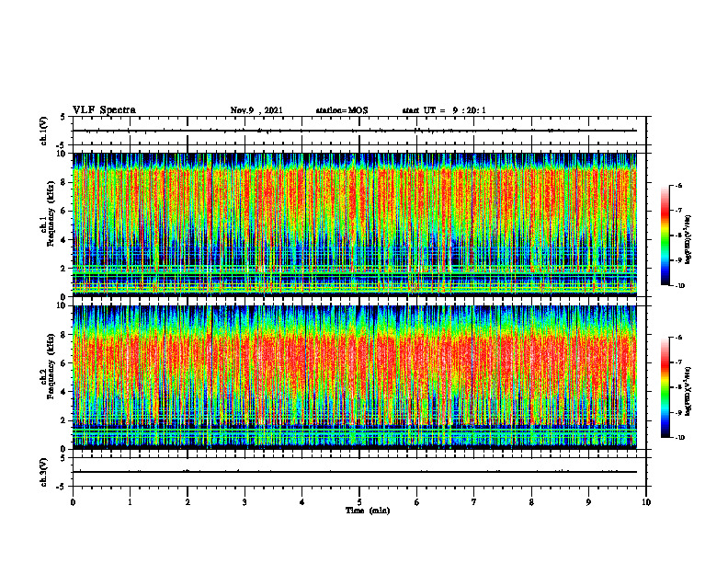Click the "6" kHz tick on ch.2 axis
The image size is (728, 563).
[64, 363]
